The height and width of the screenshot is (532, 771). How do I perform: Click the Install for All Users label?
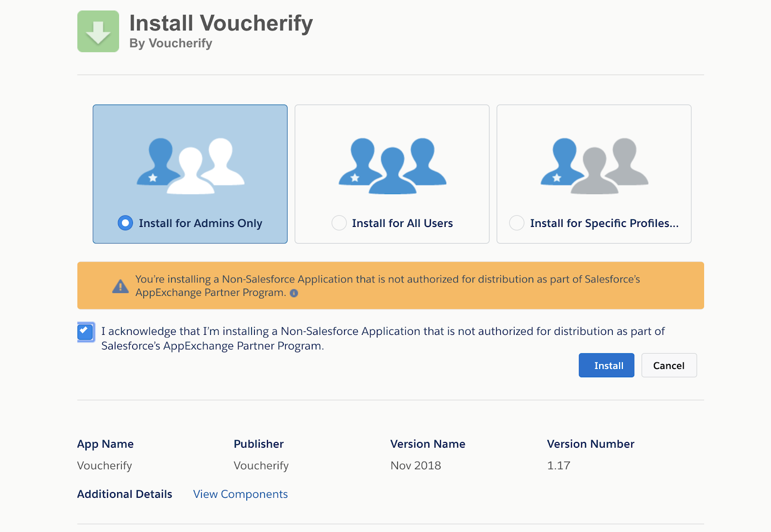(x=402, y=223)
